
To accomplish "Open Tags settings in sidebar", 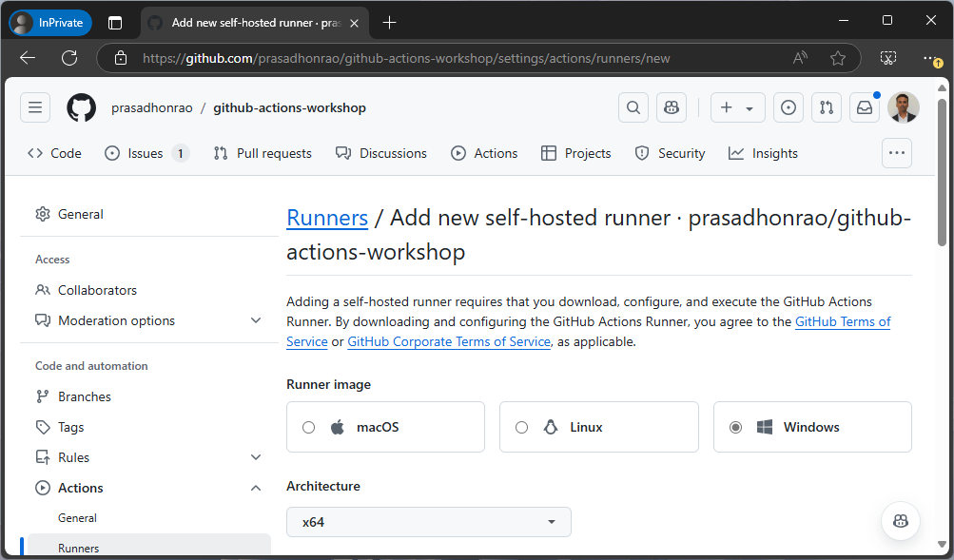I will [149, 427].
